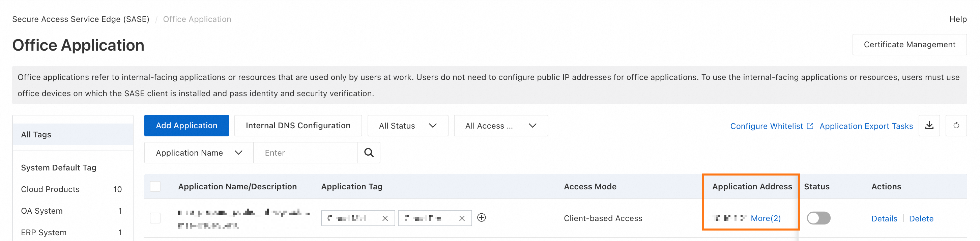Screen dimensions: 980x241
Task: Open the All Status dropdown
Action: pyautogui.click(x=407, y=126)
